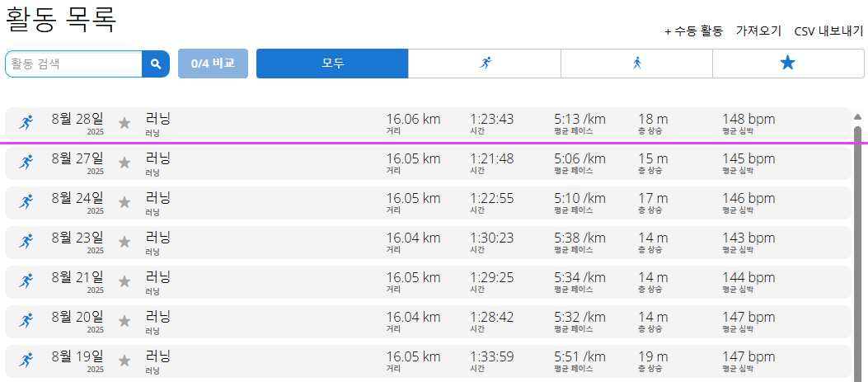Image resolution: width=868 pixels, height=382 pixels.
Task: Click running icon of 8월 19일 activity
Action: pyautogui.click(x=26, y=361)
